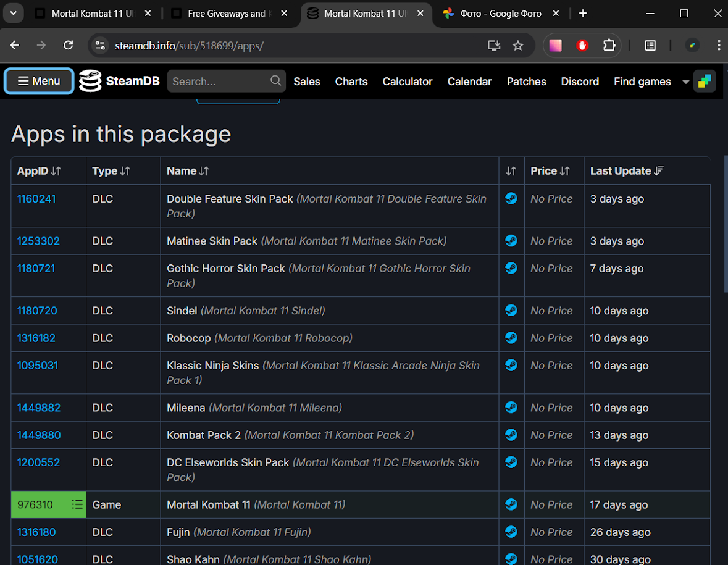Open AppID link 1180720
The height and width of the screenshot is (565, 728).
click(x=37, y=311)
